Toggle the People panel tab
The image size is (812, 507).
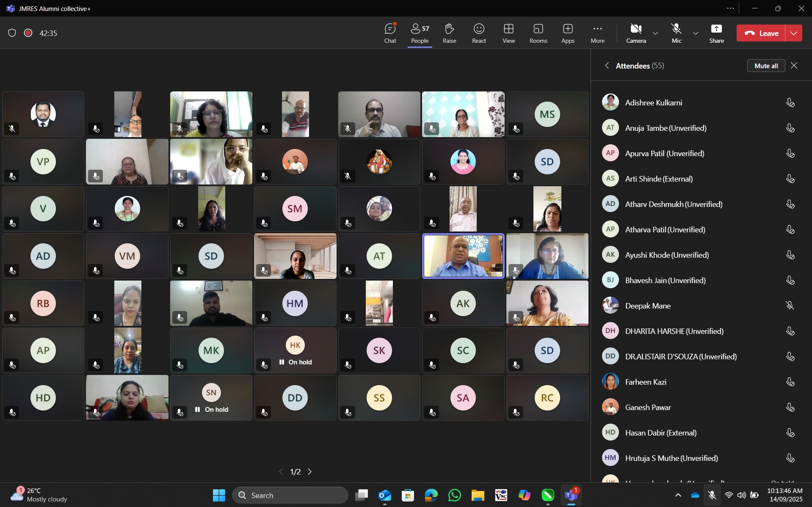[420, 33]
